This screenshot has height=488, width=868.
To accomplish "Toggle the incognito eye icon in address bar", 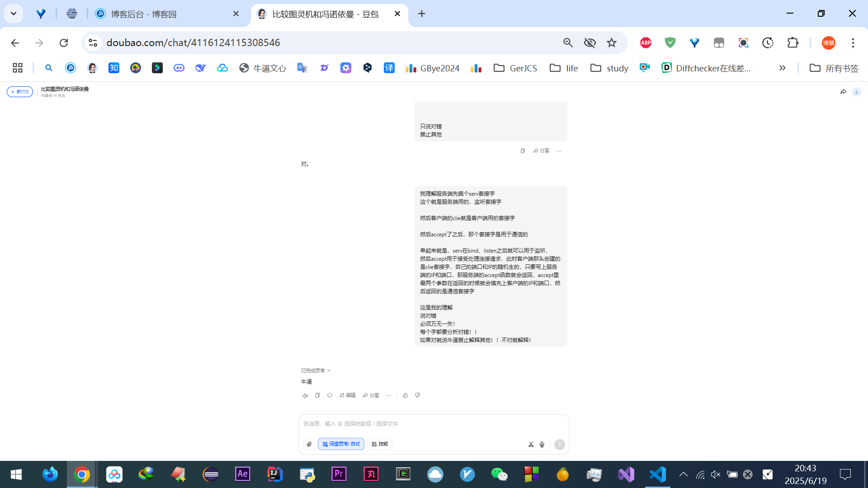I will point(590,42).
